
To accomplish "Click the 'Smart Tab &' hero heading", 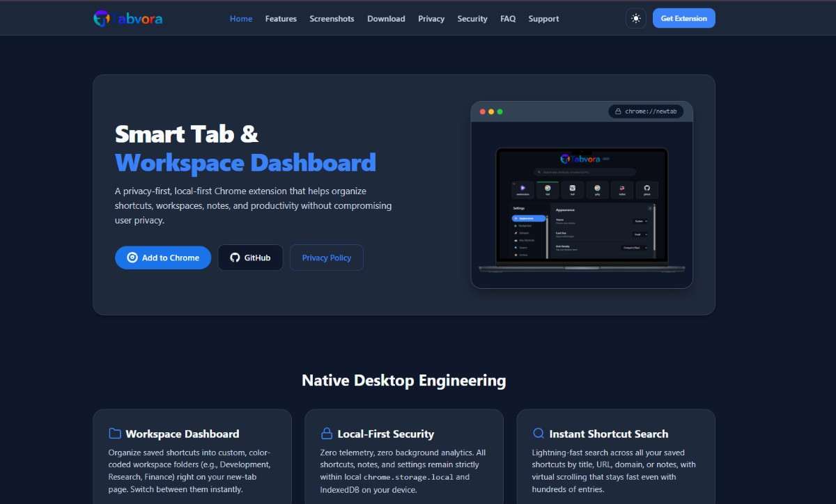I will [x=187, y=133].
